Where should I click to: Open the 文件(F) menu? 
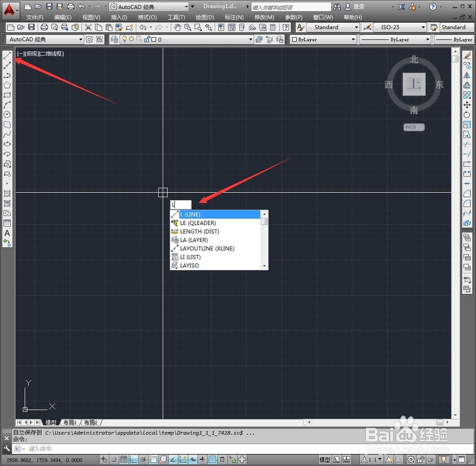pyautogui.click(x=35, y=17)
